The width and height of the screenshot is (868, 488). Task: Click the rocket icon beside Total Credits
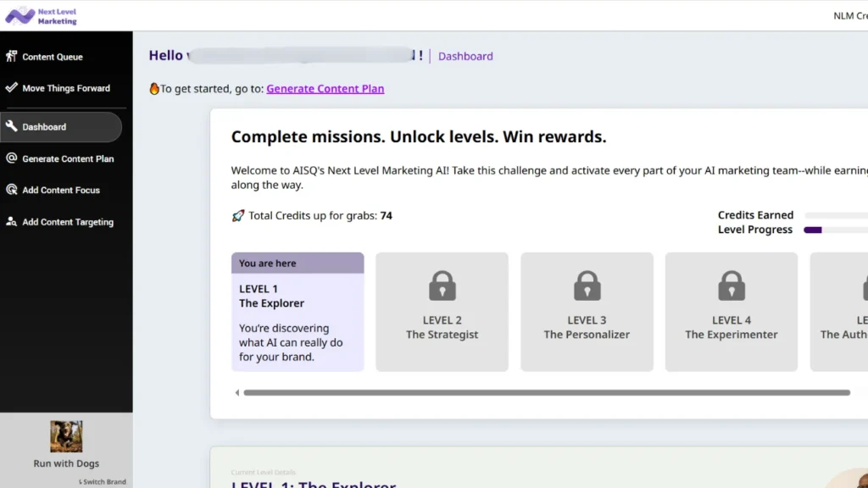(x=238, y=216)
